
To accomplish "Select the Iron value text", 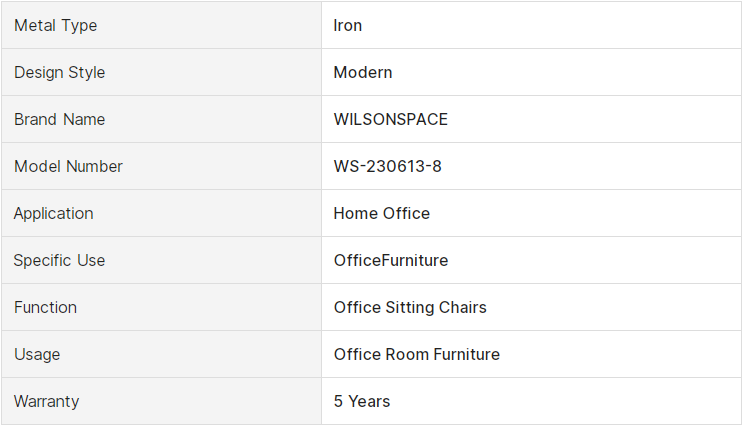I will point(347,25).
